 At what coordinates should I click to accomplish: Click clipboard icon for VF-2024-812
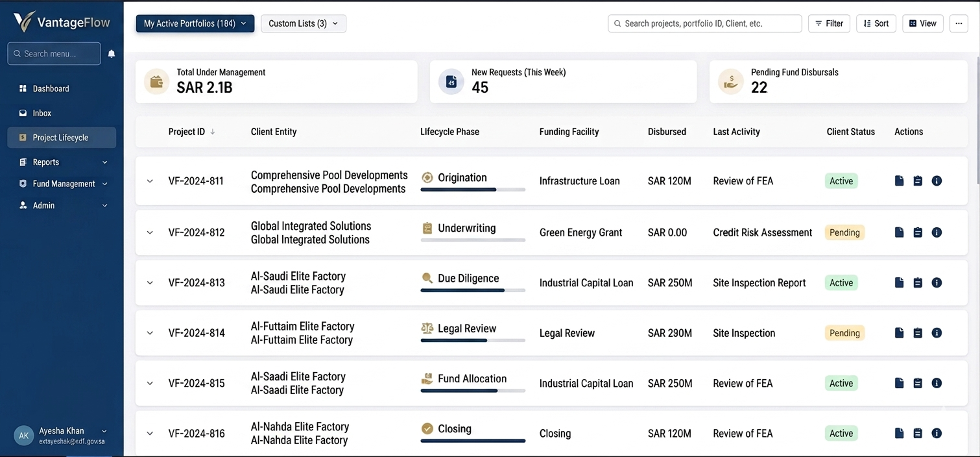tap(918, 232)
